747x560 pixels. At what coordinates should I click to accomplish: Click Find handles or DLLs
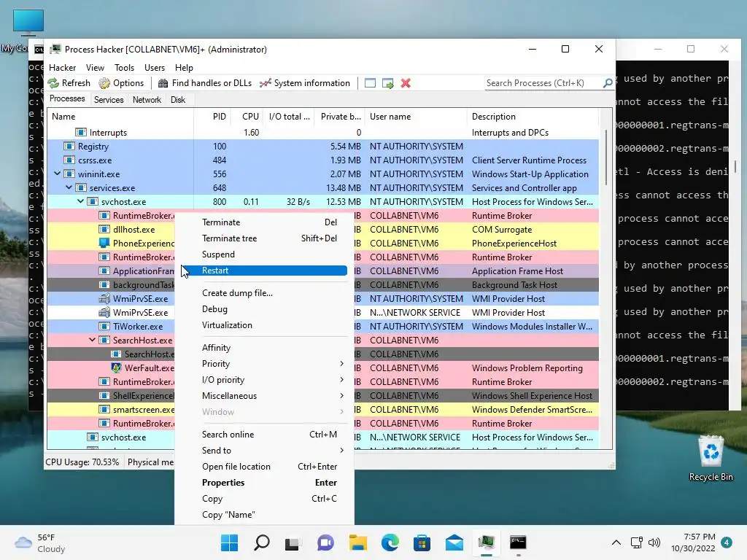click(x=205, y=83)
